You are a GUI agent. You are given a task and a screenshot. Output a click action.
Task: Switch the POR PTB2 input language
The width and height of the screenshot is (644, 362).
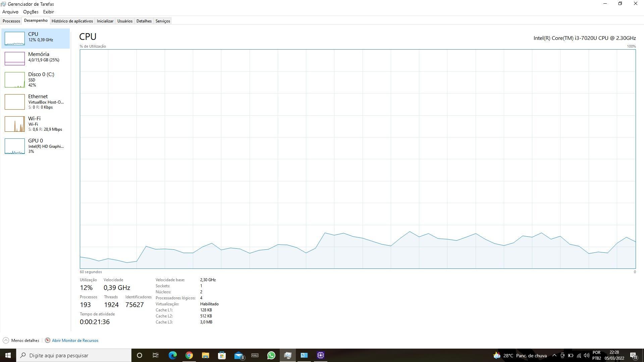(597, 355)
